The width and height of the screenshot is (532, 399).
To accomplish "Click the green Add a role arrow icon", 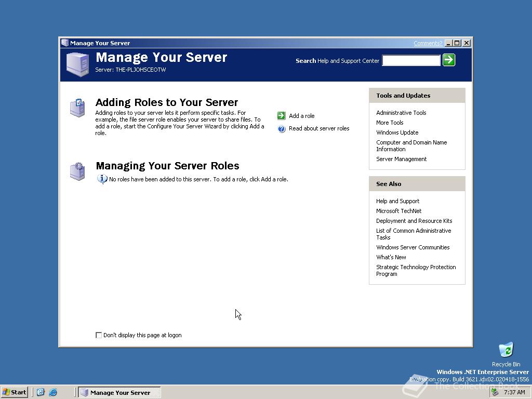I will pos(281,116).
